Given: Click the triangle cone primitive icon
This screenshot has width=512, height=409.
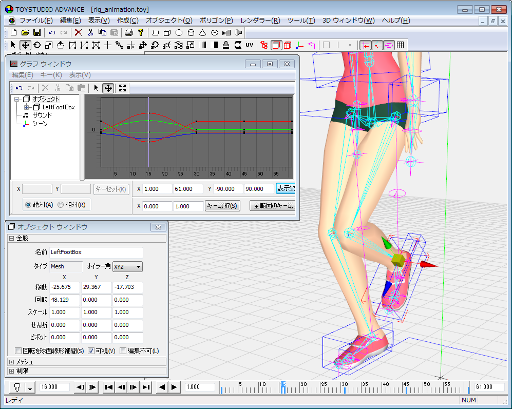Looking at the screenshot, I should (202, 33).
